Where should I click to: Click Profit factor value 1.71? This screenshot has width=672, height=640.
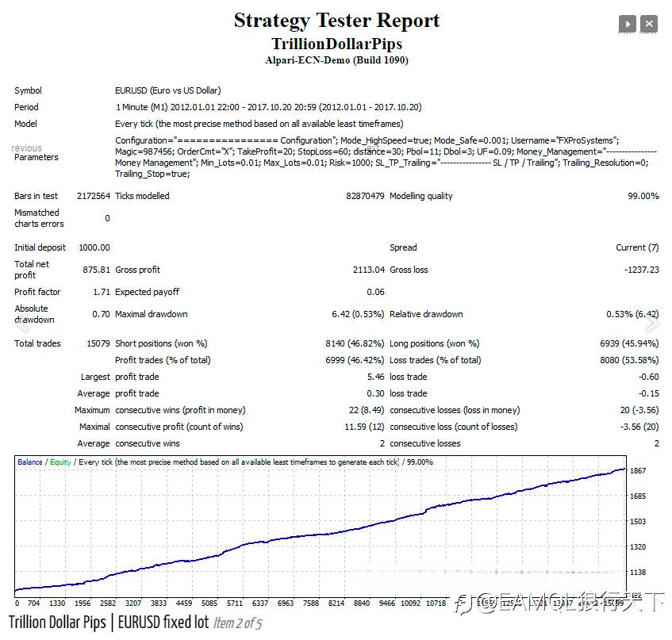coord(102,292)
